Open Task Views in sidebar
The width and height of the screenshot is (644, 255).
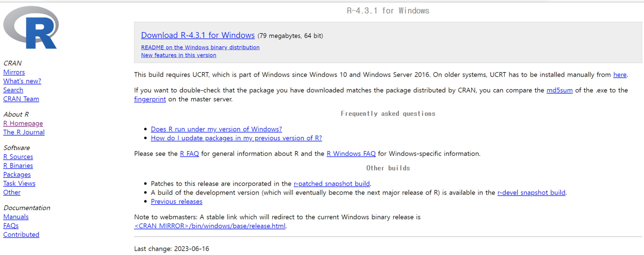tap(19, 184)
